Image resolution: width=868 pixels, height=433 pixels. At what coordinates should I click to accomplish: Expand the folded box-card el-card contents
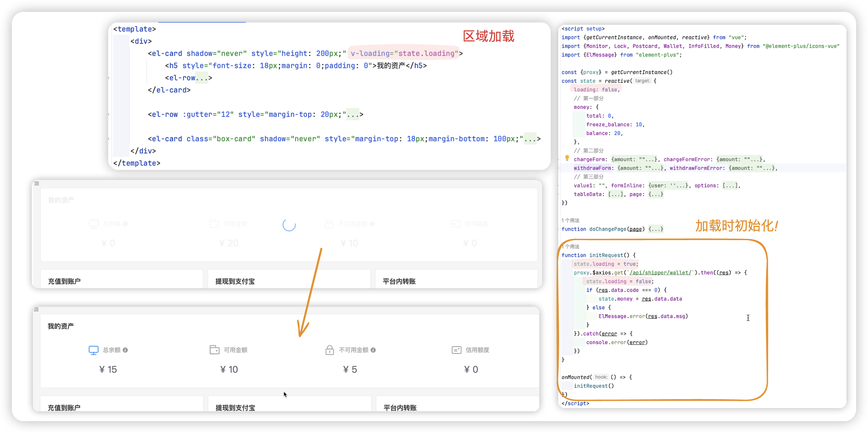click(x=530, y=139)
